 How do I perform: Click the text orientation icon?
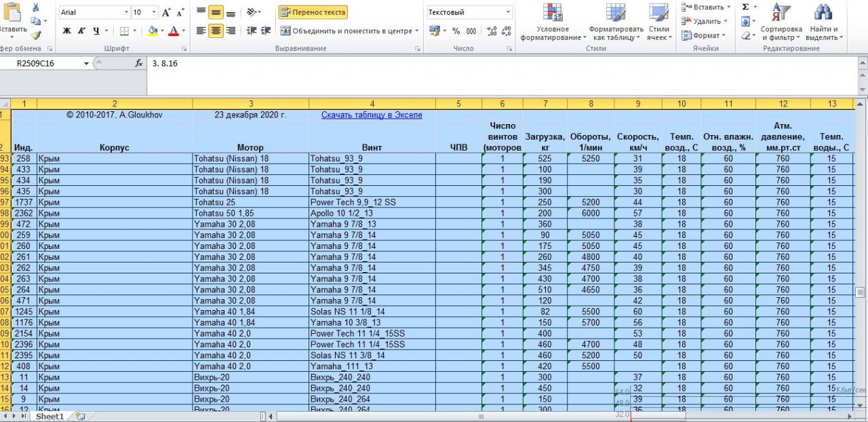pyautogui.click(x=252, y=12)
